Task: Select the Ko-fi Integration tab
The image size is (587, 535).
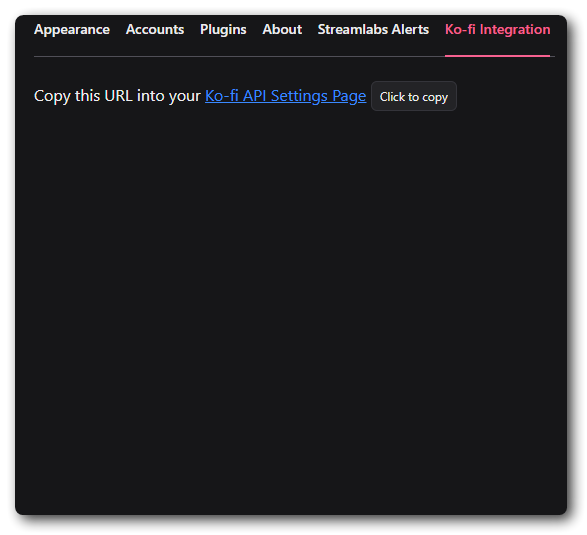Action: pos(498,30)
